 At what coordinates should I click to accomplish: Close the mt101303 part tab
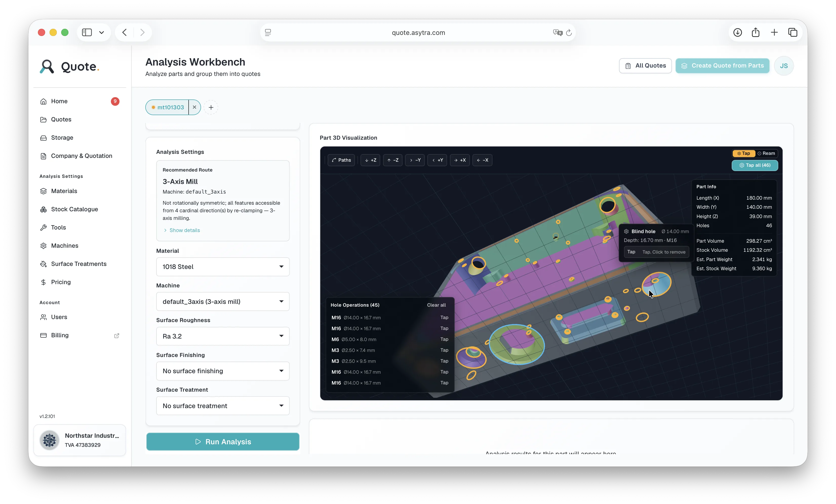click(x=194, y=107)
